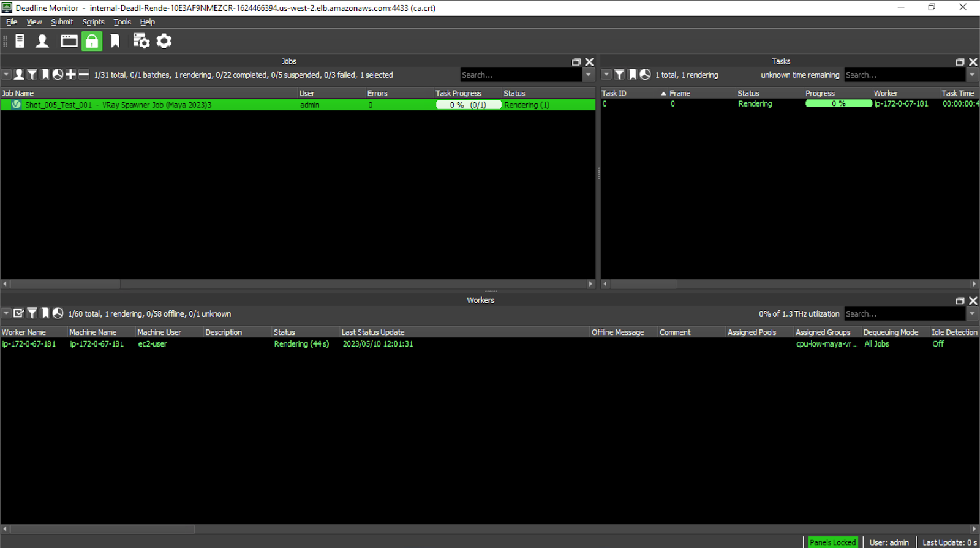Click the user filter icon in Jobs toolbar
This screenshot has width=980, height=548.
click(19, 75)
